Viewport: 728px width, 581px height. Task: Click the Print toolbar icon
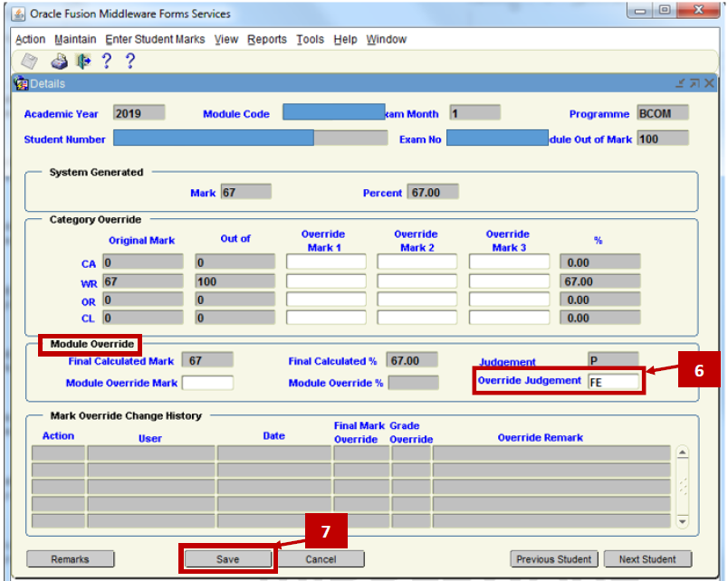(59, 62)
